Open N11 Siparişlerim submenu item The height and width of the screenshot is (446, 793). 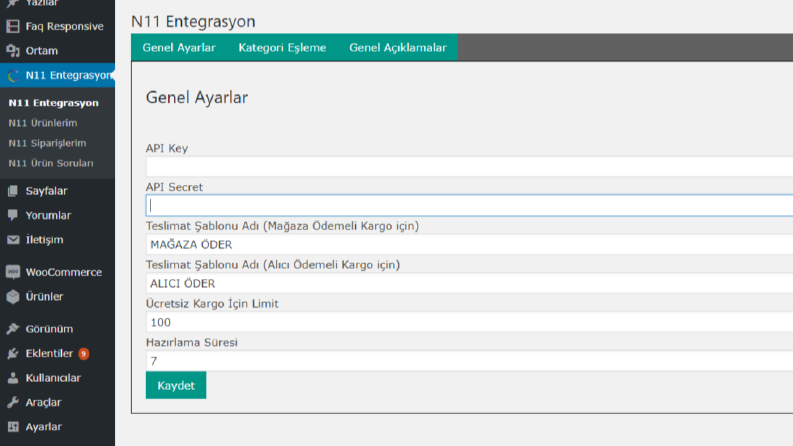pyautogui.click(x=48, y=143)
